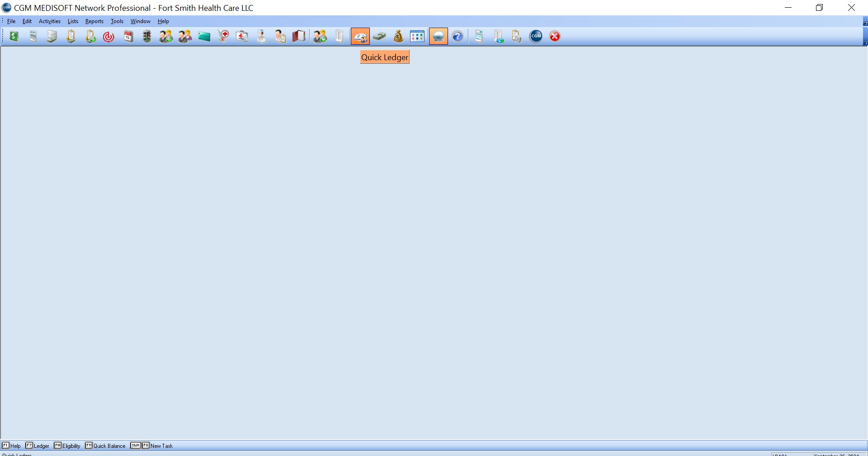The height and width of the screenshot is (456, 868).
Task: Open the teal insurance card icon
Action: coord(204,36)
